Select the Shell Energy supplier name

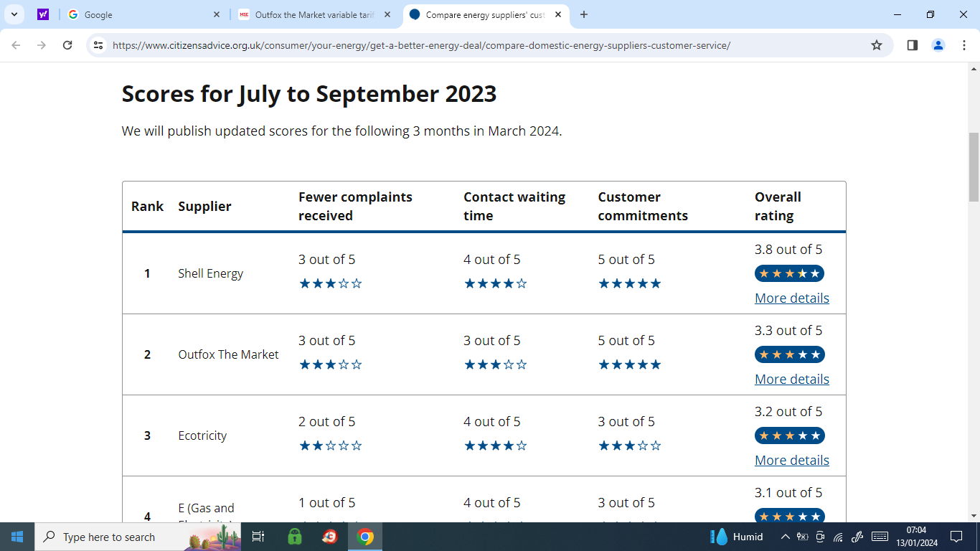[211, 273]
